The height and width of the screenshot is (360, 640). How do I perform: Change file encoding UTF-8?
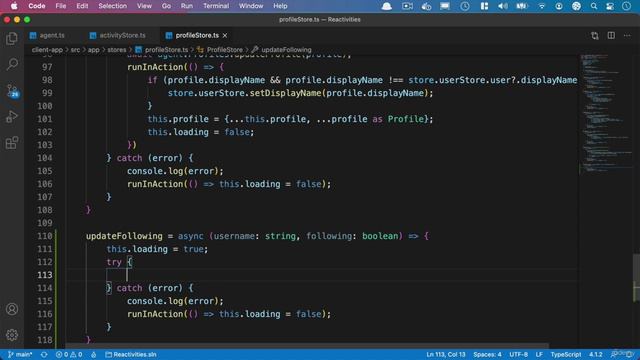[x=519, y=354]
